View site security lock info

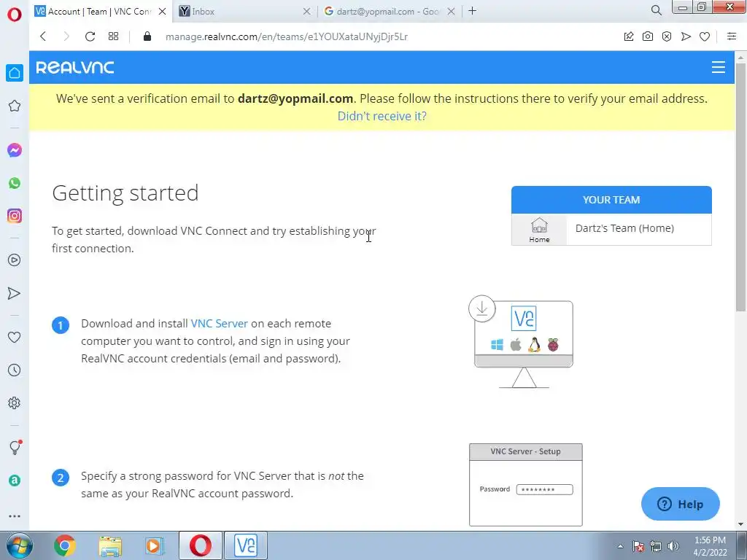(147, 36)
